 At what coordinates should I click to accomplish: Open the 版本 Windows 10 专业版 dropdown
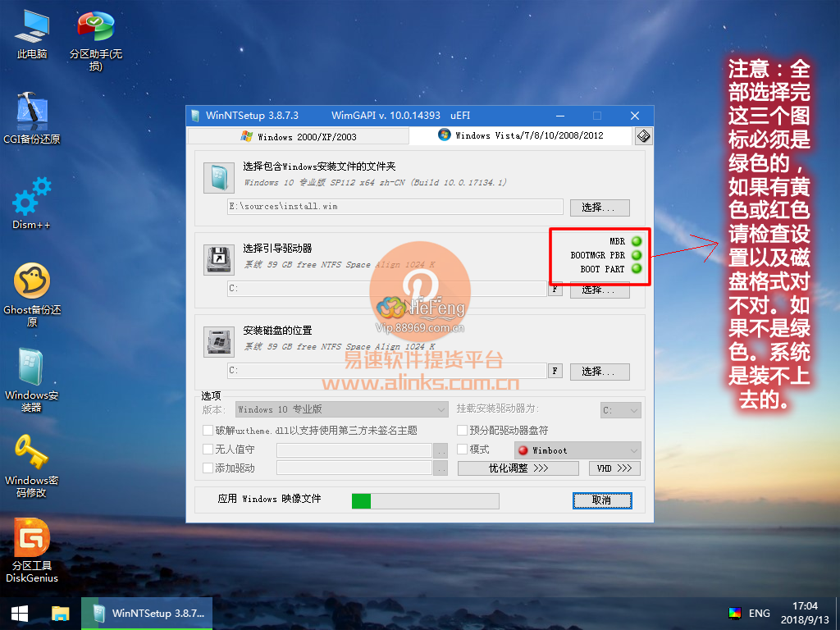pos(341,410)
